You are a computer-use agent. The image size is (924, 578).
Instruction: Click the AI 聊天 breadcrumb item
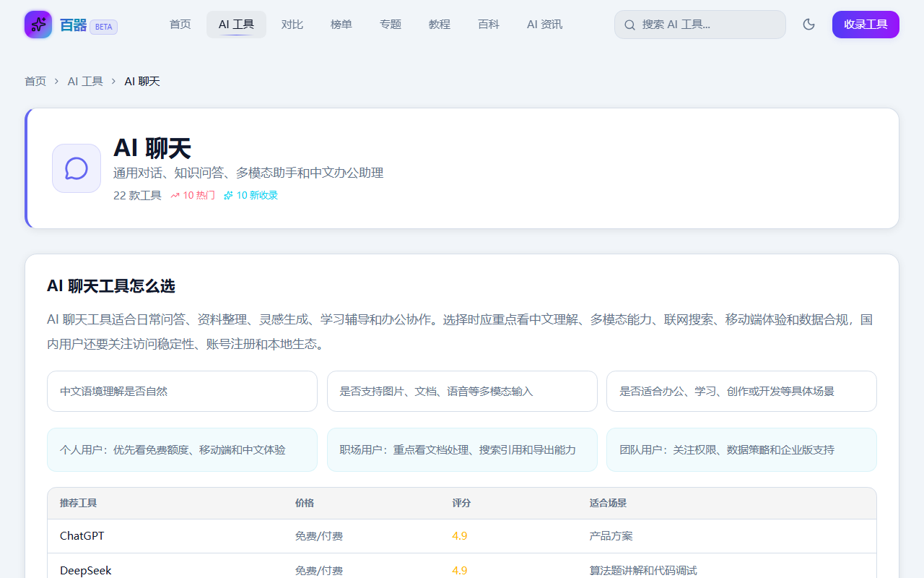click(x=142, y=82)
